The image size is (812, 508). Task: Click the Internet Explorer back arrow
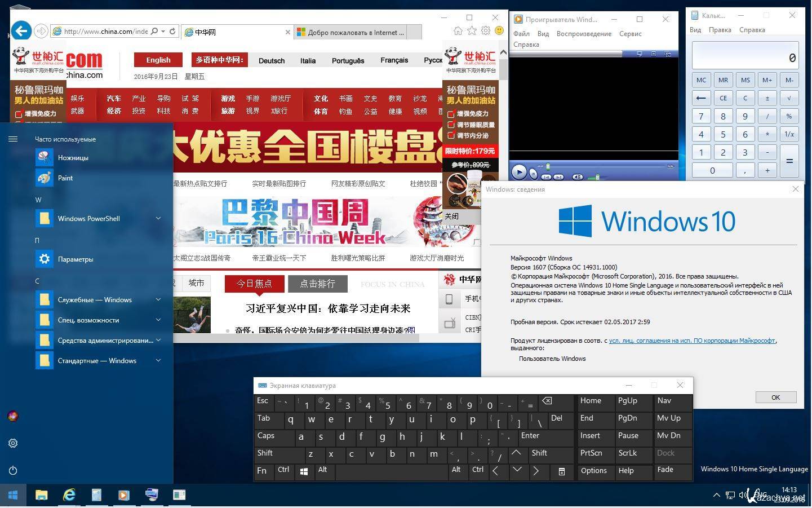click(21, 30)
